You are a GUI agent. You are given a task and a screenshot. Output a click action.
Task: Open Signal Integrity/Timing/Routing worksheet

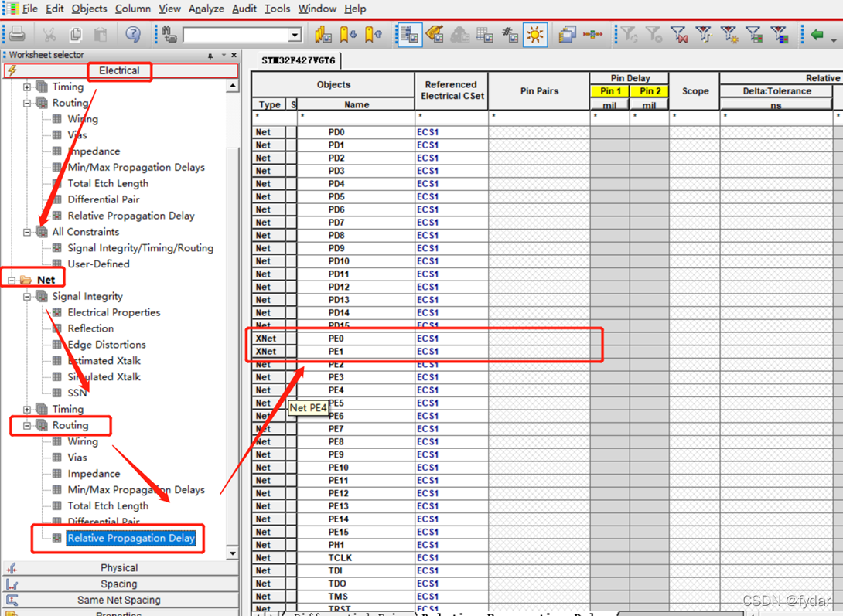point(140,248)
